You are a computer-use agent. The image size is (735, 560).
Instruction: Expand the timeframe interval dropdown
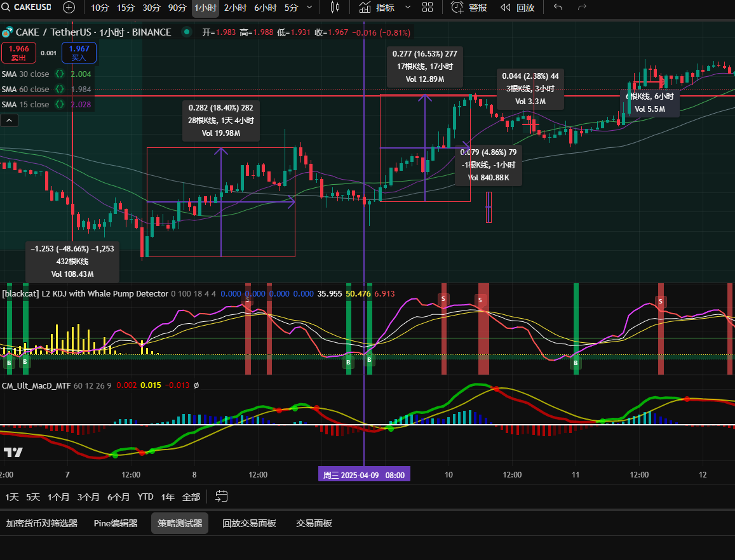click(x=309, y=8)
